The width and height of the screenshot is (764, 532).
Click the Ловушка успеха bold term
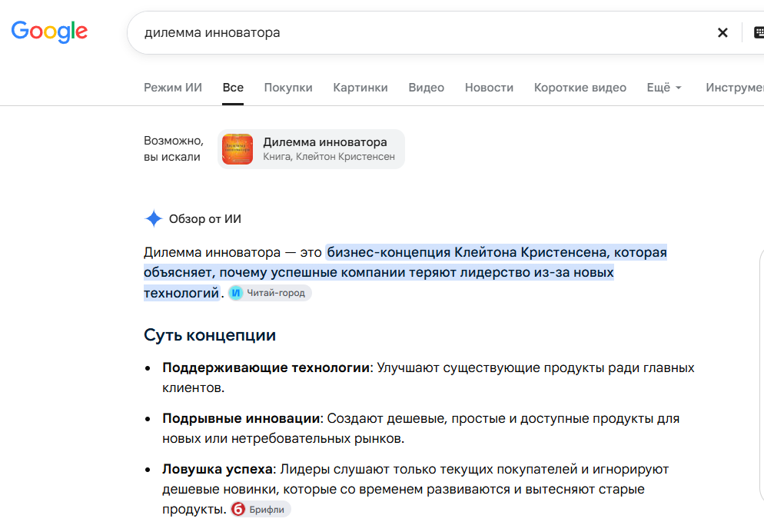[x=218, y=469]
